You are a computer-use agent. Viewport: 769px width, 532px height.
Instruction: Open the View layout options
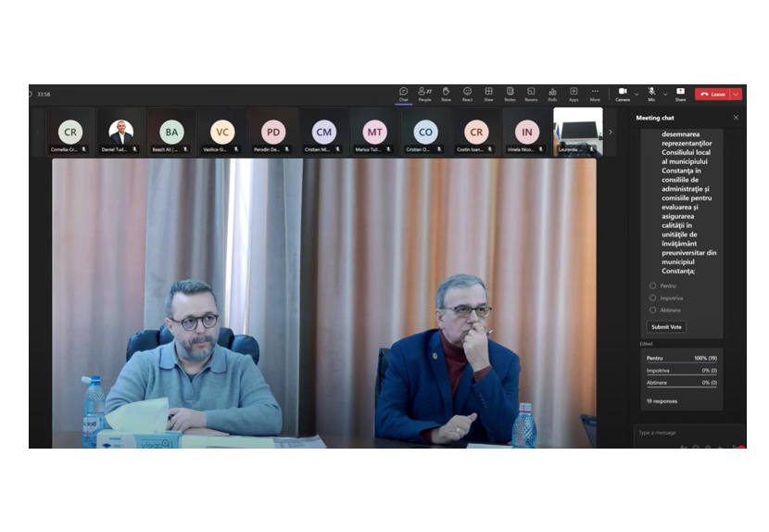tap(488, 95)
